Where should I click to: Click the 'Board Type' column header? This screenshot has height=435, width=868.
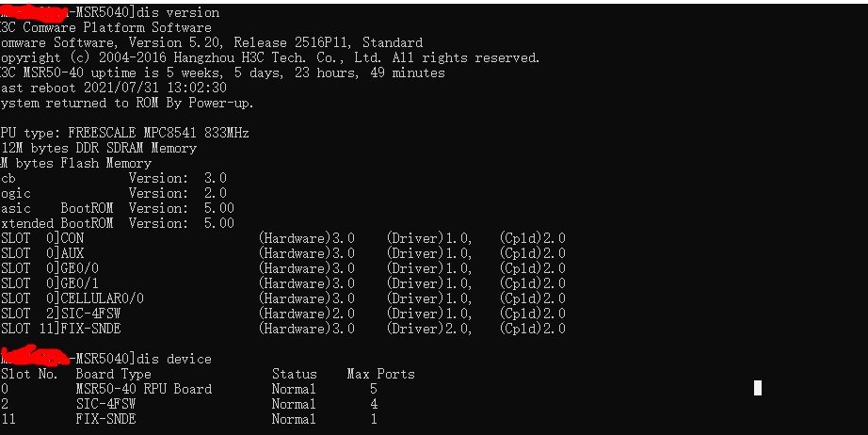pyautogui.click(x=113, y=374)
